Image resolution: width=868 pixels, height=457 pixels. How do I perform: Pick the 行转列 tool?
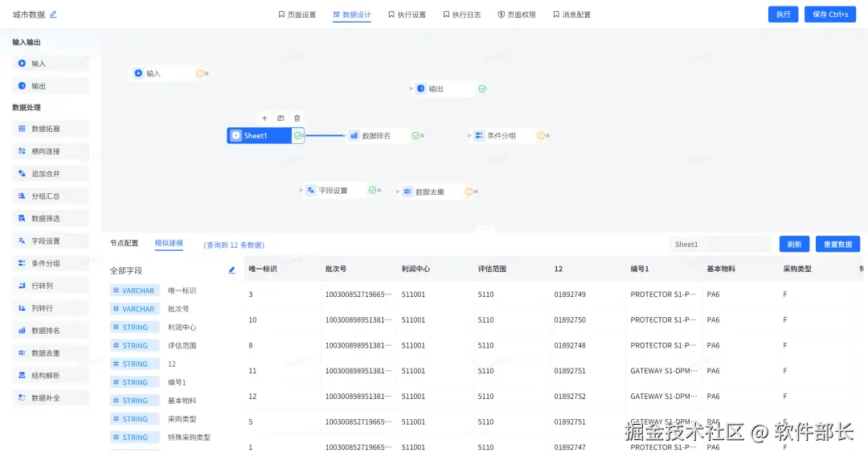(x=51, y=286)
